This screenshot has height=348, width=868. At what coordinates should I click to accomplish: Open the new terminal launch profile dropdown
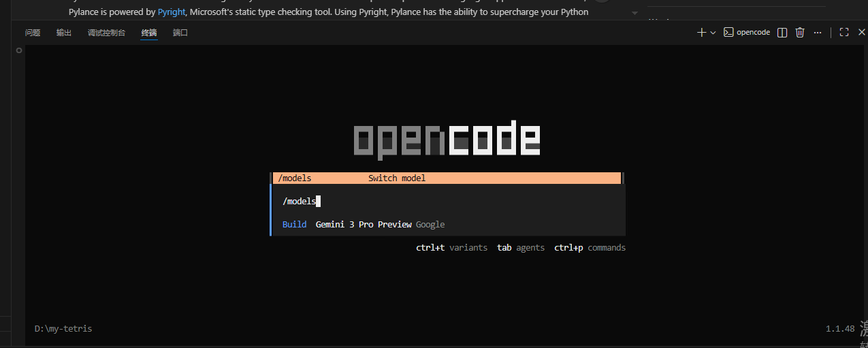point(713,33)
